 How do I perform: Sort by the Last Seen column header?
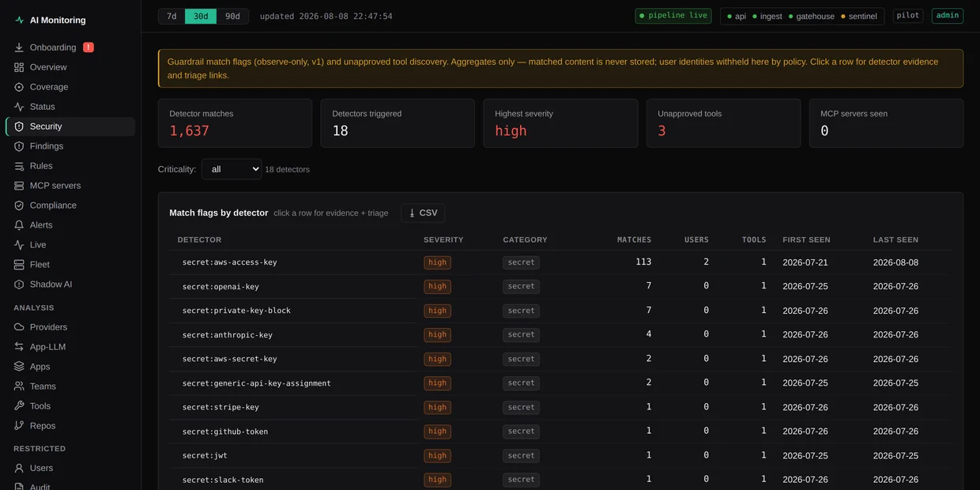[895, 239]
